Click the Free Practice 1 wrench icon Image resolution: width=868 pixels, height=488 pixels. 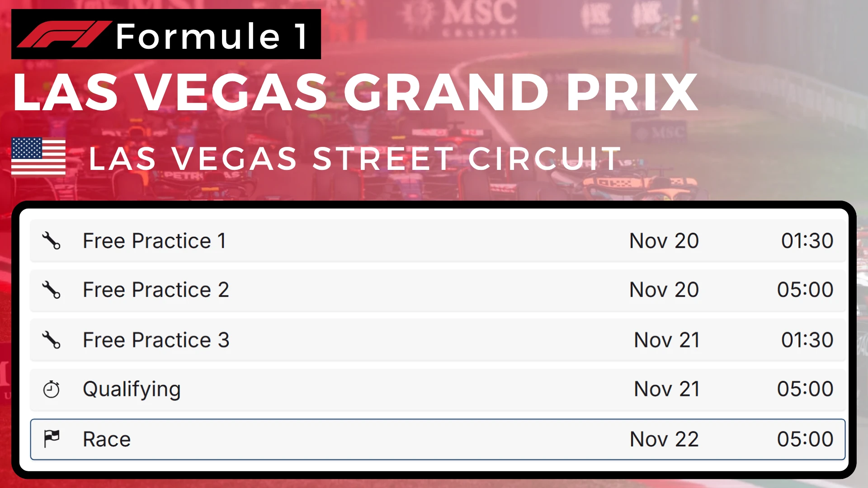51,241
